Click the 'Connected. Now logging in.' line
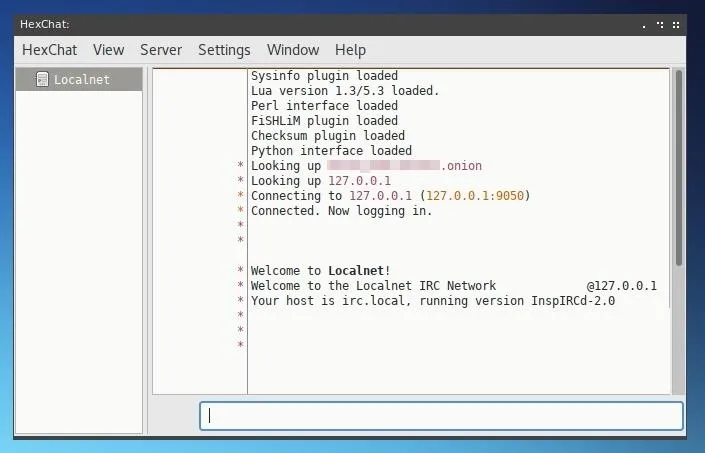Image resolution: width=705 pixels, height=453 pixels. point(341,211)
